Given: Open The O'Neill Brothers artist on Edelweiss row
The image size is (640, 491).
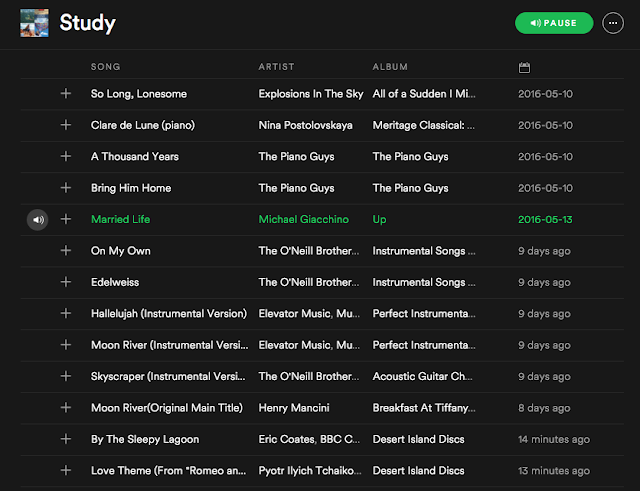Looking at the screenshot, I should tap(309, 282).
